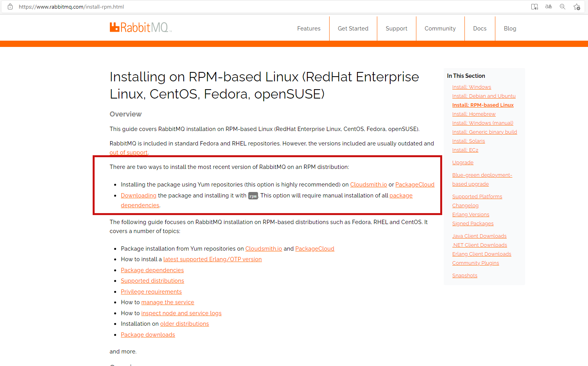
Task: Click the RabbitMQ logo
Action: pyautogui.click(x=141, y=27)
